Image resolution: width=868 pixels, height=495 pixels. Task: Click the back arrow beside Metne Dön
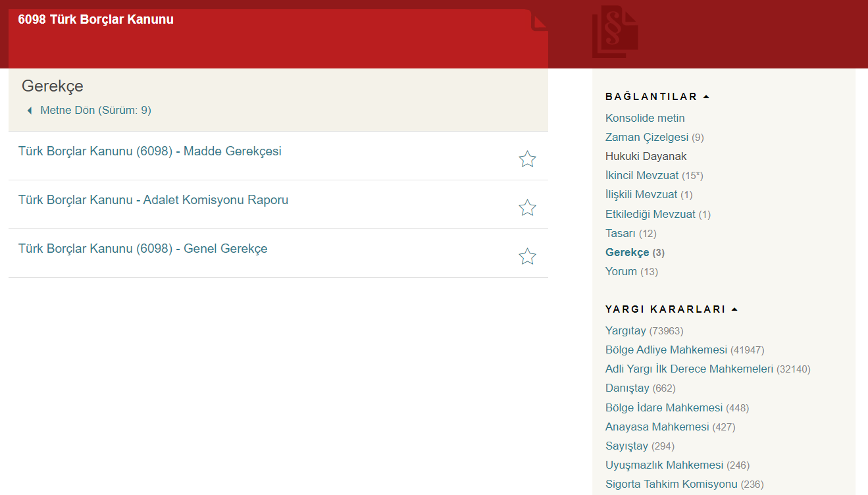30,111
